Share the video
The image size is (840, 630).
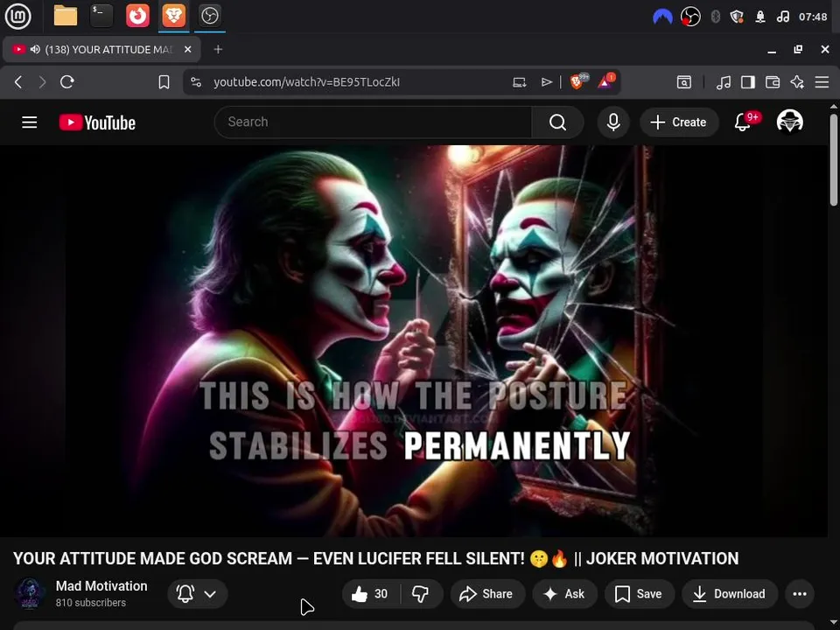click(487, 593)
